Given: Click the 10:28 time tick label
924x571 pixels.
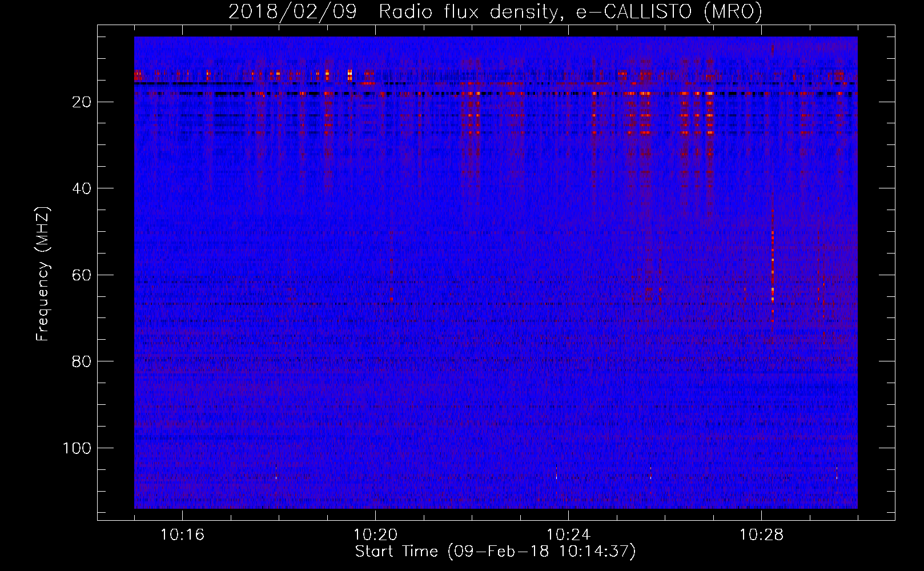Looking at the screenshot, I should pos(761,535).
